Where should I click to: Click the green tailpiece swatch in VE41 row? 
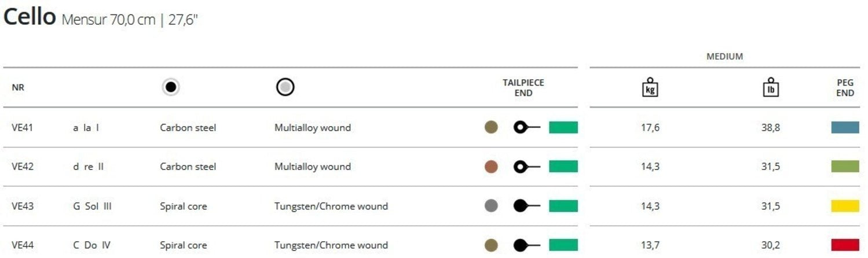(x=563, y=127)
